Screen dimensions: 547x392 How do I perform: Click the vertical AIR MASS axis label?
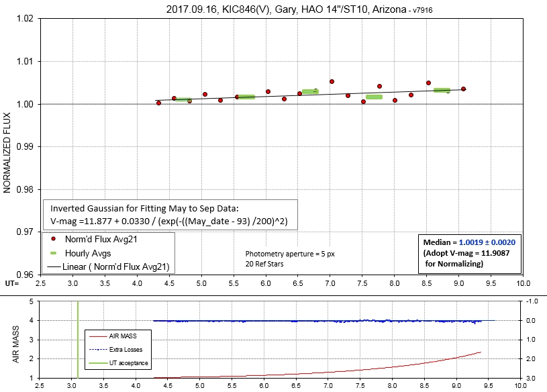[x=15, y=344]
